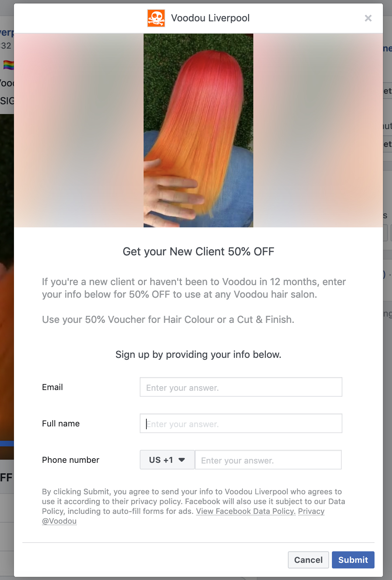Click the Voodou skull logo icon
This screenshot has height=580, width=392.
tap(156, 18)
